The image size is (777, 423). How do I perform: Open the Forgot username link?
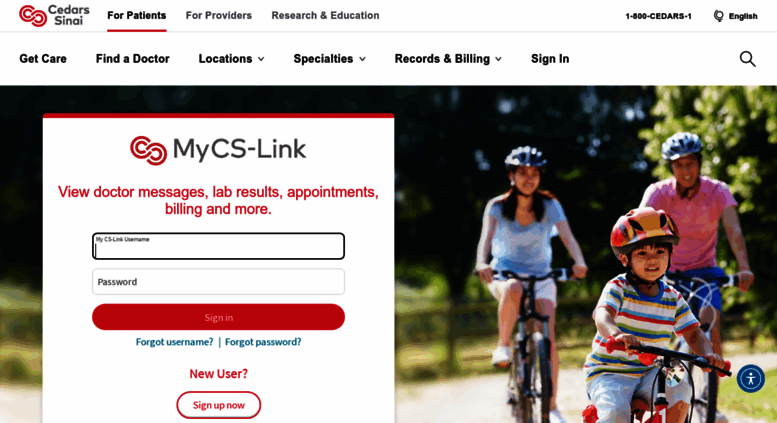pos(174,342)
